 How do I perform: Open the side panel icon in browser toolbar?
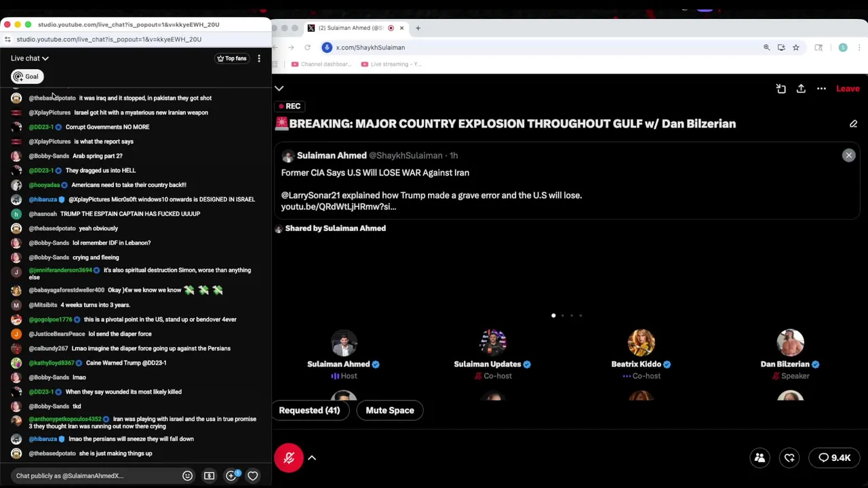point(818,47)
